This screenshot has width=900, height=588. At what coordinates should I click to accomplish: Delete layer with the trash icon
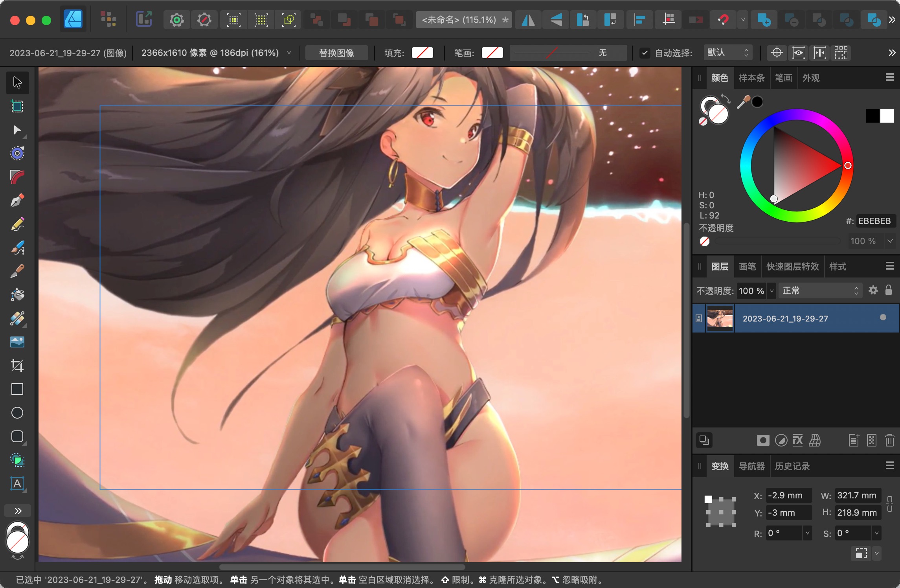tap(890, 440)
